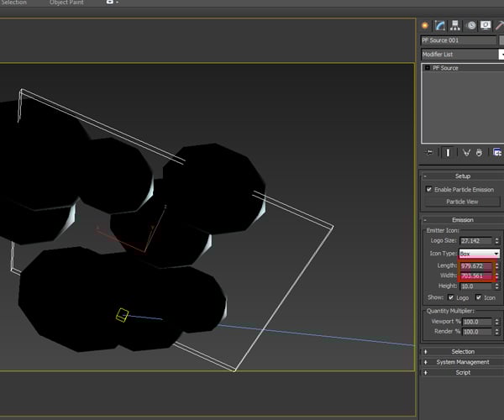
Task: Open the Motion panel tab
Action: click(x=471, y=25)
